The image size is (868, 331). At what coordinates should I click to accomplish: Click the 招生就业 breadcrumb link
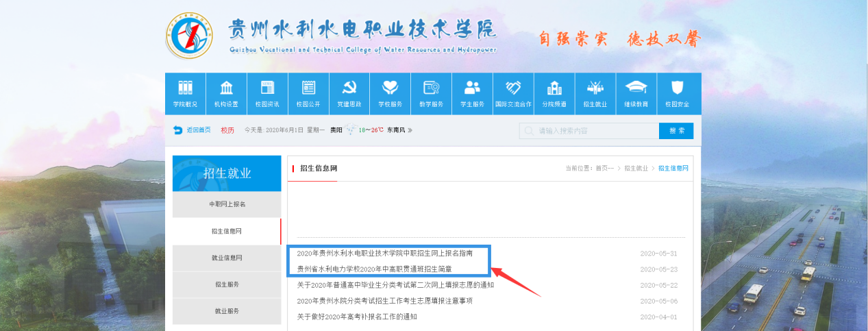tap(635, 169)
